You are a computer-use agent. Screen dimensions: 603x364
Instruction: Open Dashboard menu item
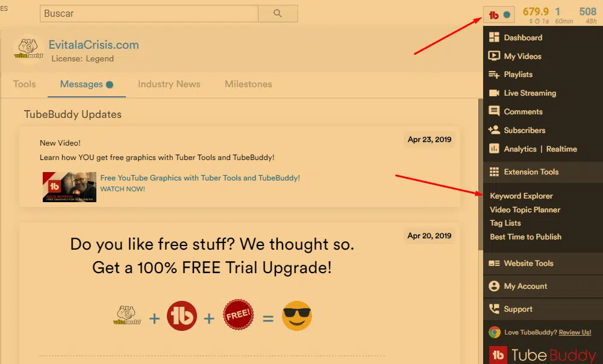[x=523, y=38]
